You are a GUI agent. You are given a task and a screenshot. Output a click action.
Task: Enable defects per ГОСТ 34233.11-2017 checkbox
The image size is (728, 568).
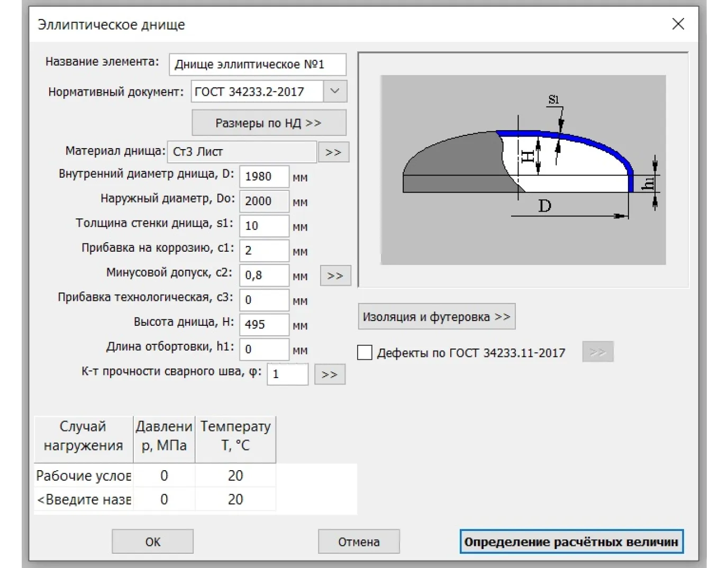tap(365, 353)
